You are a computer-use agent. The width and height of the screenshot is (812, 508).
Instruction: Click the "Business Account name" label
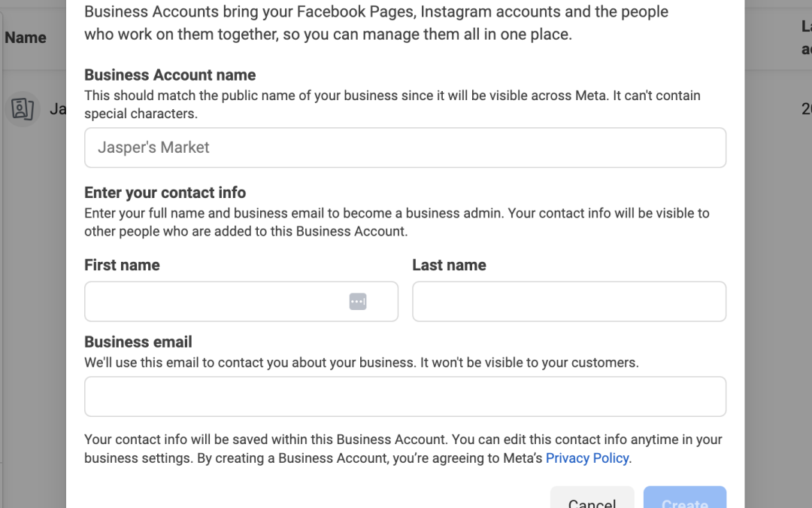(x=170, y=75)
